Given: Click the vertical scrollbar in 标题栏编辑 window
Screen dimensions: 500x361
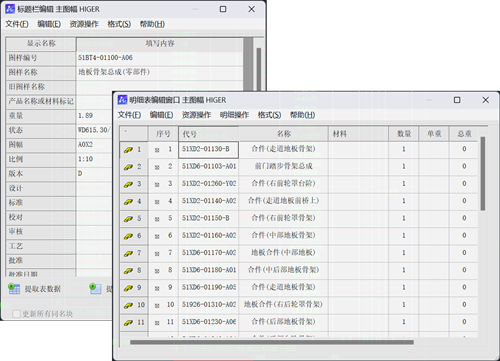Looking at the screenshot, I should coord(259,69).
